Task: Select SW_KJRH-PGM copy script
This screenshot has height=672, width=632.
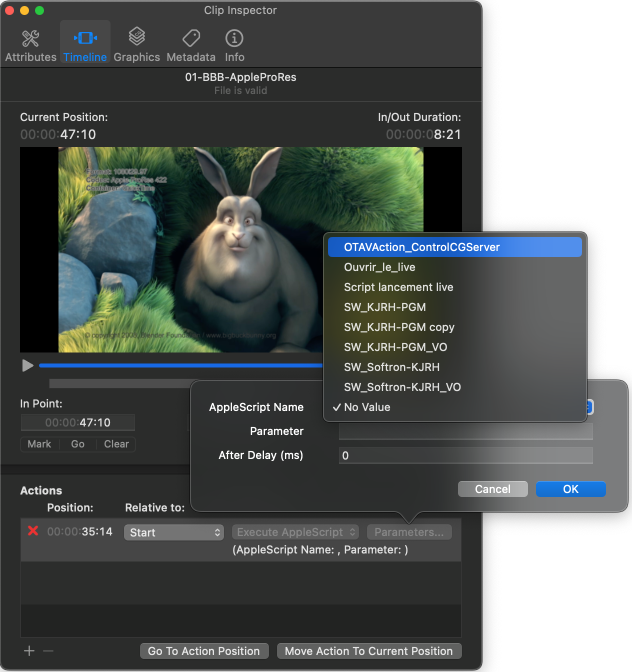Action: click(454, 327)
